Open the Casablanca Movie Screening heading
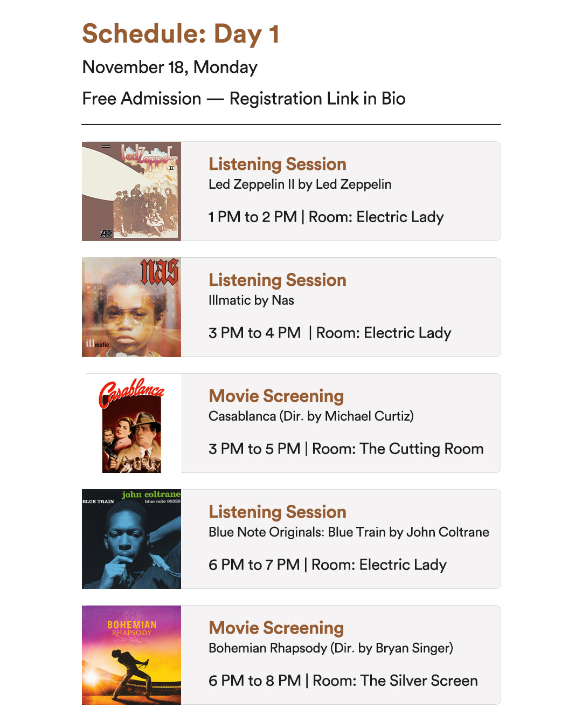This screenshot has width=582, height=728. [276, 396]
